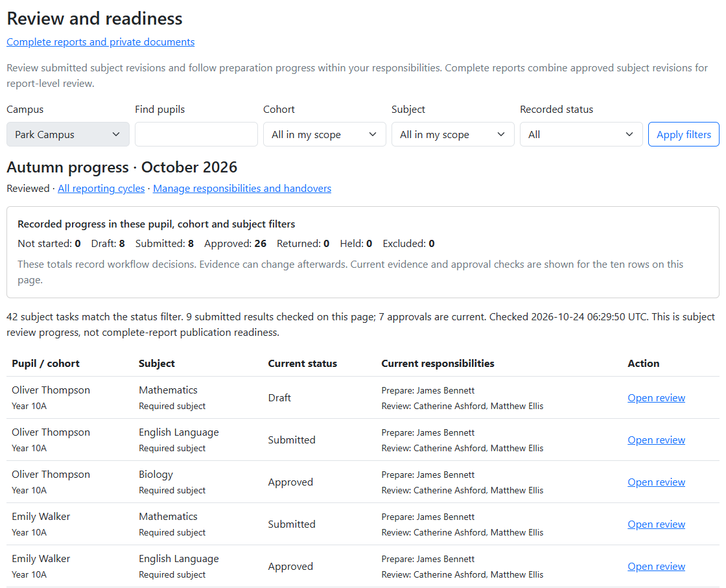Click 'Prepare: James Bennett' in Oliver Thompson Mathematics row
This screenshot has height=588, width=726.
[428, 390]
